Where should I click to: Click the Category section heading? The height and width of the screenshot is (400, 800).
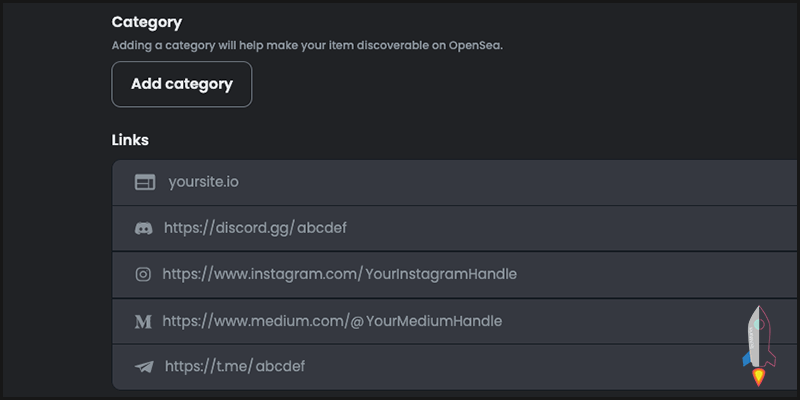click(147, 21)
